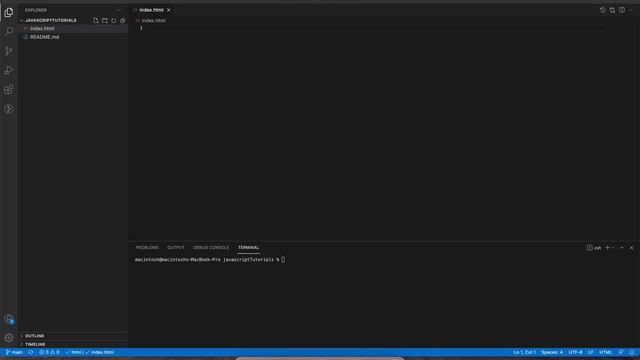
Task: Select the index.html editor tab
Action: (151, 10)
